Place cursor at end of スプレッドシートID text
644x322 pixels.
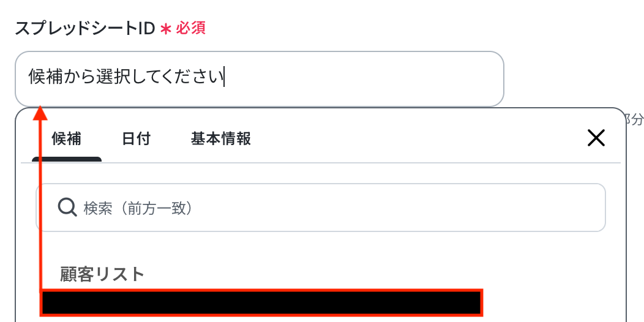tap(224, 78)
